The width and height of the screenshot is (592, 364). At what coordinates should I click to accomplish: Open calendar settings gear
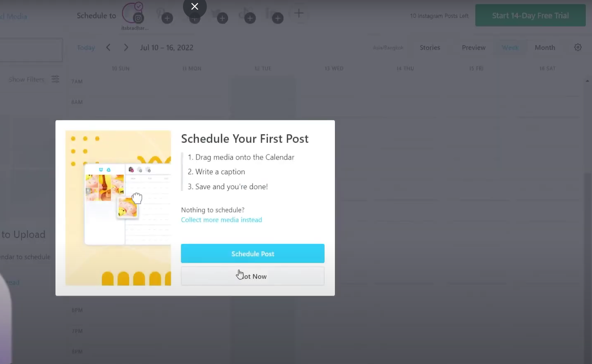[578, 48]
